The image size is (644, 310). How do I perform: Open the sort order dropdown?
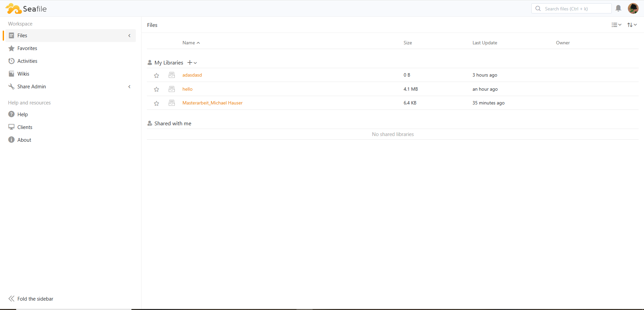pyautogui.click(x=632, y=25)
